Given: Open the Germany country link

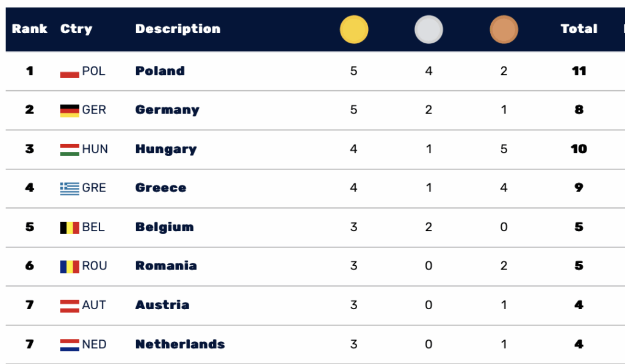Looking at the screenshot, I should tap(167, 110).
